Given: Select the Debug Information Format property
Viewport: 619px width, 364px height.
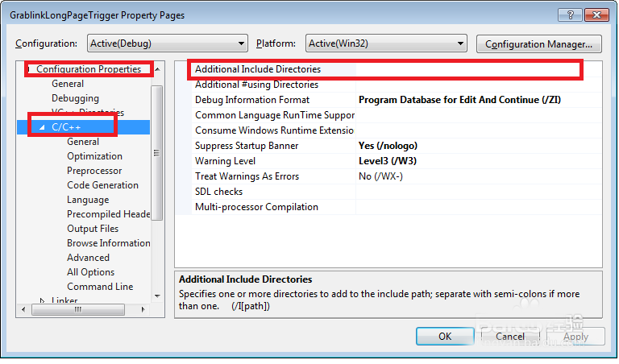Looking at the screenshot, I should click(x=251, y=100).
